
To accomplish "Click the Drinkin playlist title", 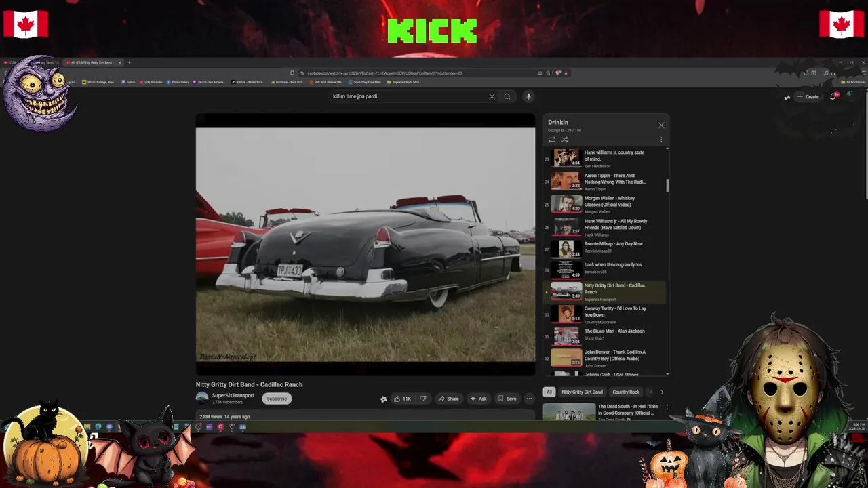I will (558, 123).
